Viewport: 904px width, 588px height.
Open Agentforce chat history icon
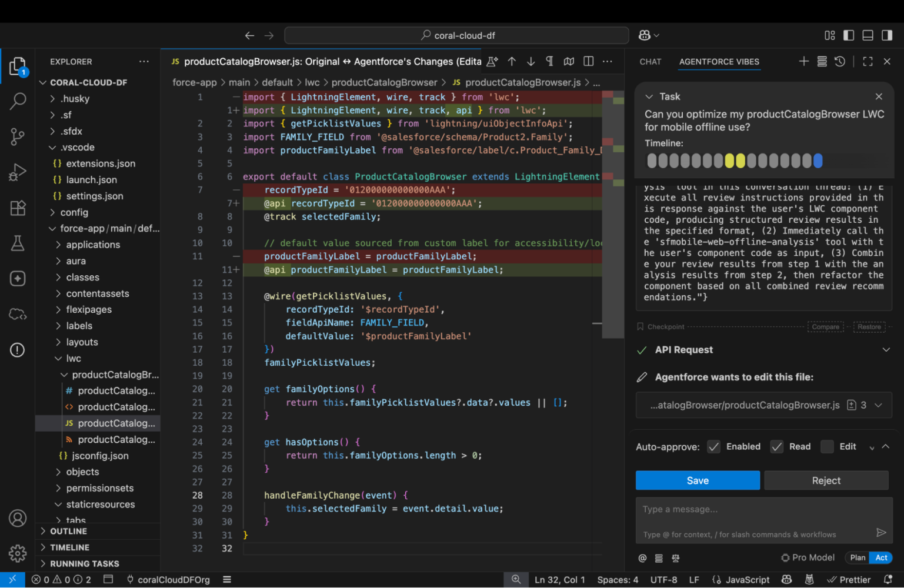[x=840, y=61]
